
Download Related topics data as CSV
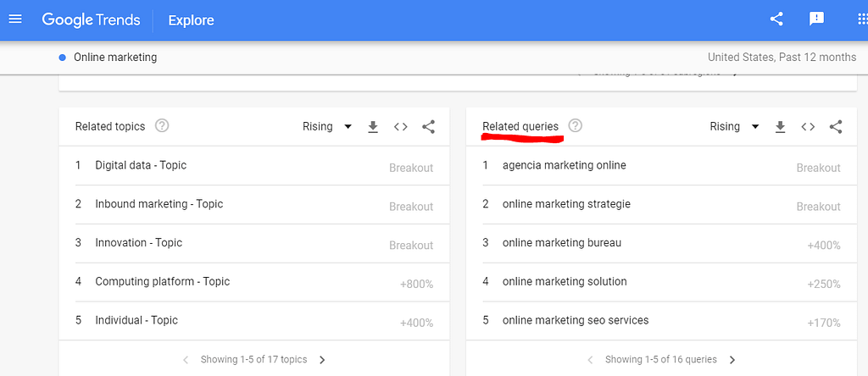pos(373,127)
